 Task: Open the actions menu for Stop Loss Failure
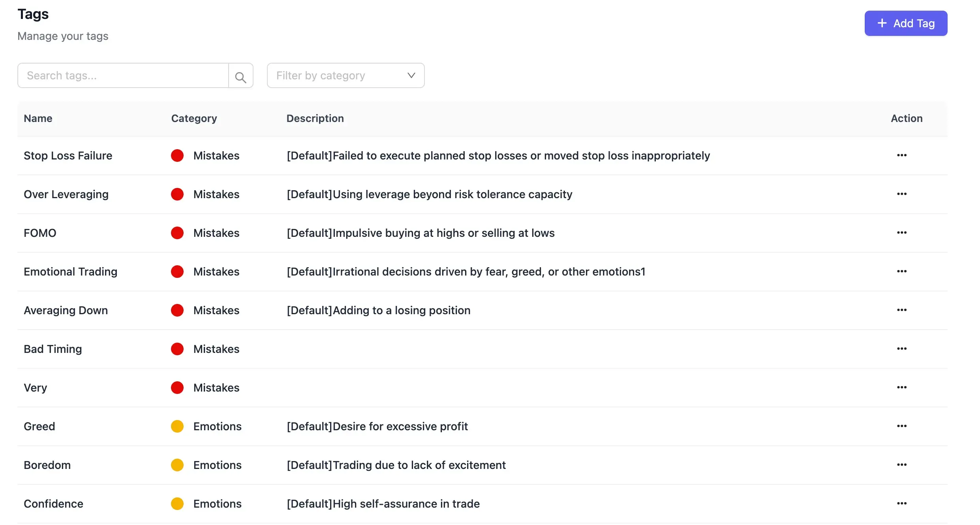(x=902, y=155)
